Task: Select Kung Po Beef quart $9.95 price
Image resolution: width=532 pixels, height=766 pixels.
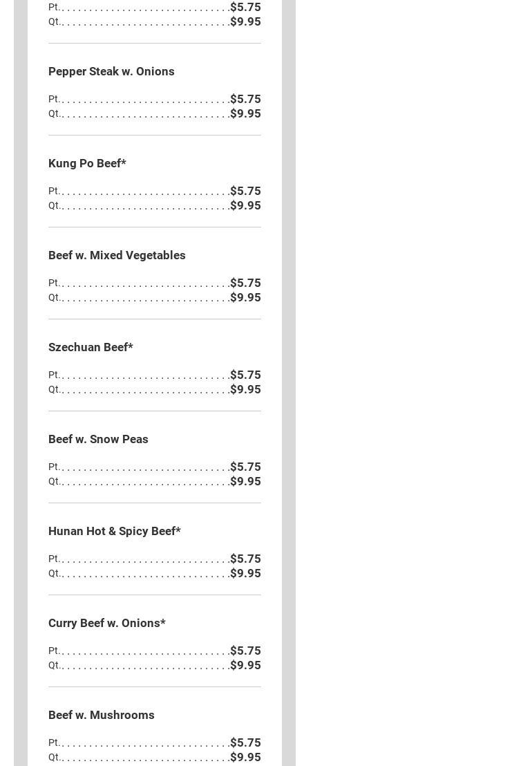Action: [x=245, y=205]
